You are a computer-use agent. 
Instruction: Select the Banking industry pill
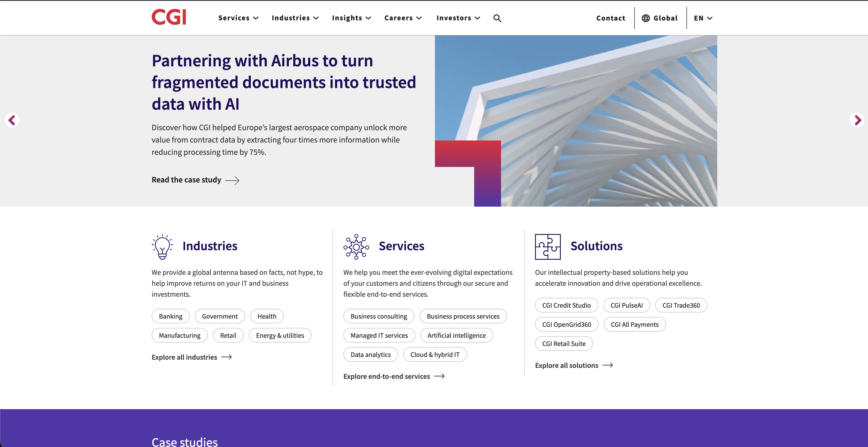(171, 316)
